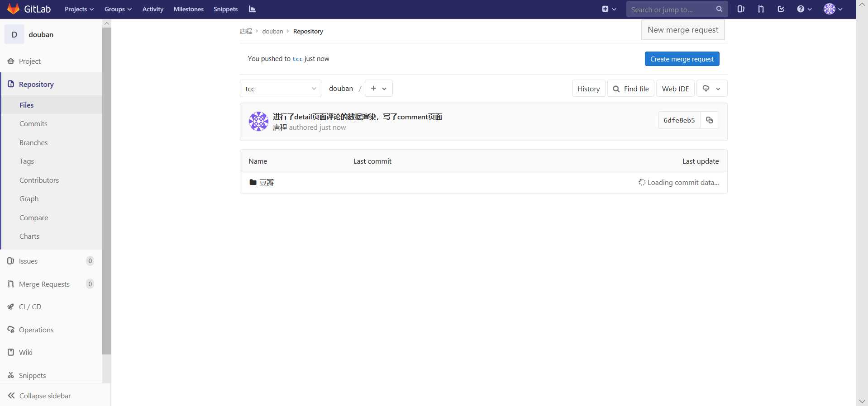Screen dimensions: 868x406
Task: Open the 豆瓣 folder
Action: pyautogui.click(x=267, y=182)
